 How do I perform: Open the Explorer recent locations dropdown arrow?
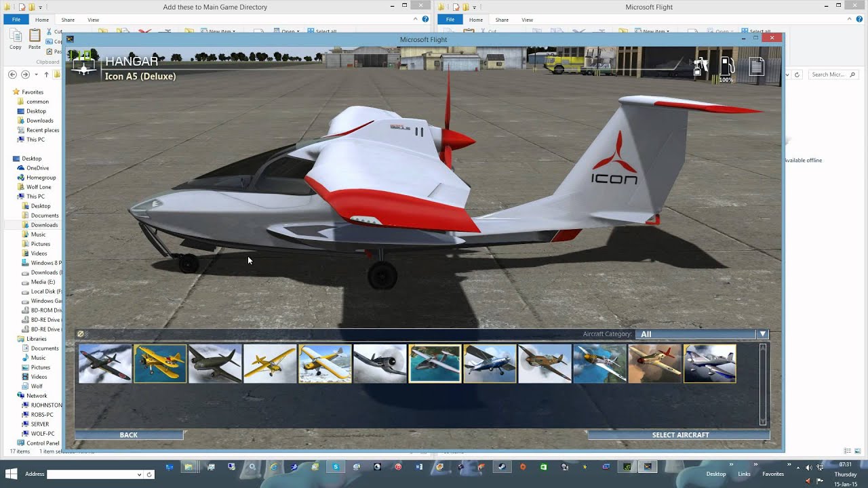35,75
